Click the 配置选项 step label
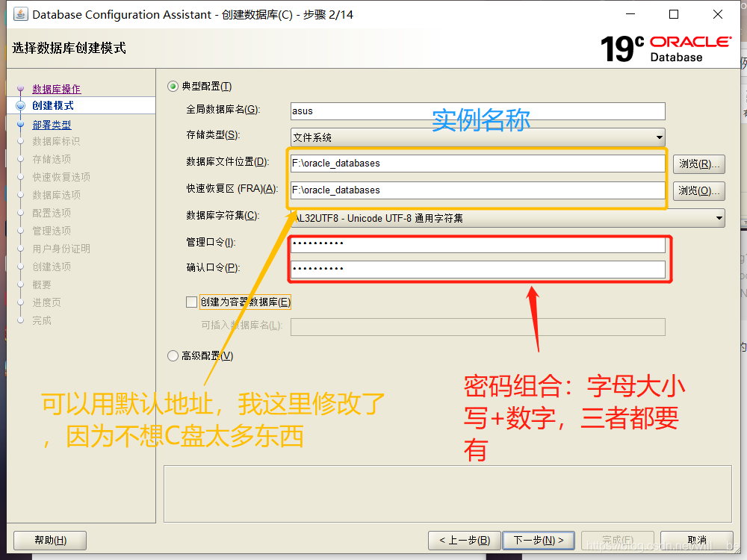Screen dimensions: 747x560 click(x=52, y=213)
